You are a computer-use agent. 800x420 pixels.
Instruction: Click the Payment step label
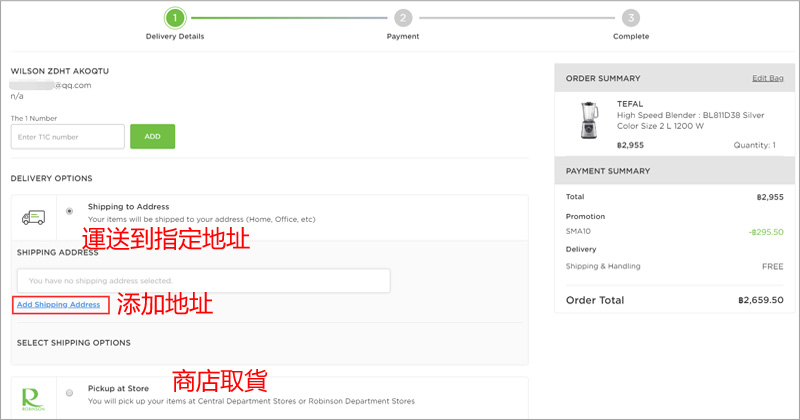pyautogui.click(x=402, y=37)
